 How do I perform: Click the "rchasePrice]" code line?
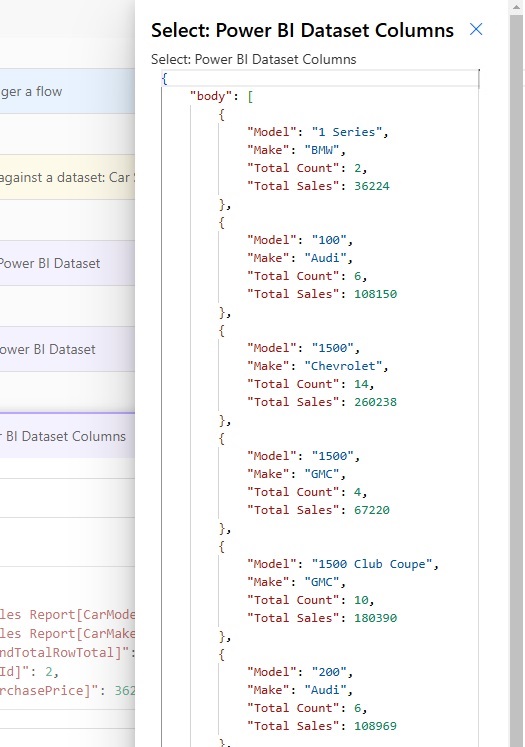point(67,690)
